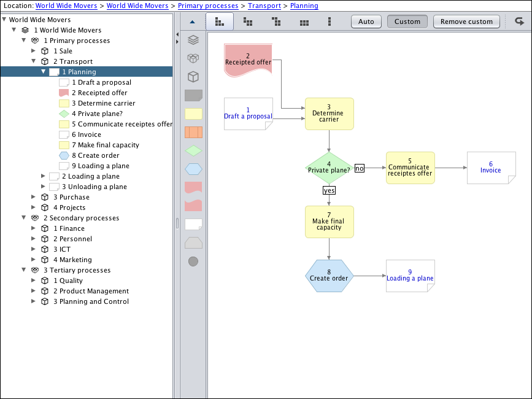The height and width of the screenshot is (399, 532).
Task: Collapse the root World Wide Movers node
Action: (4, 20)
